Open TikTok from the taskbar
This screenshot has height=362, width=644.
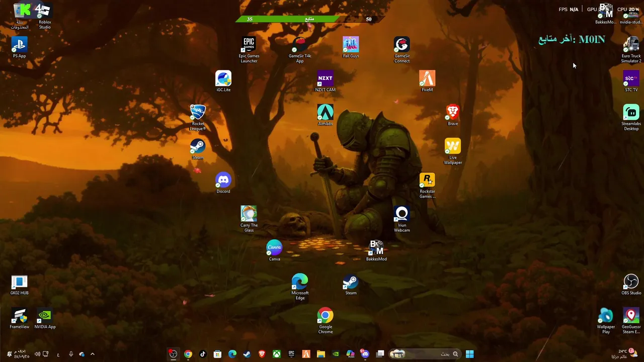(x=203, y=354)
